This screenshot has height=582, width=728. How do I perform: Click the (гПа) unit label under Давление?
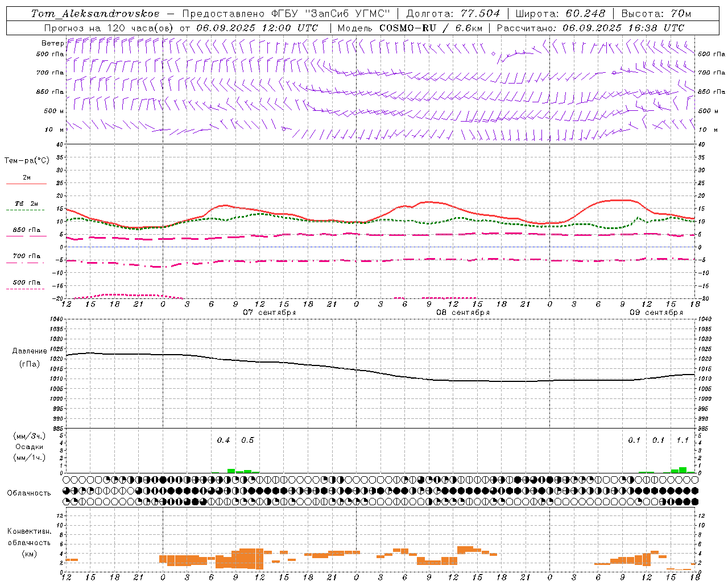pyautogui.click(x=30, y=364)
